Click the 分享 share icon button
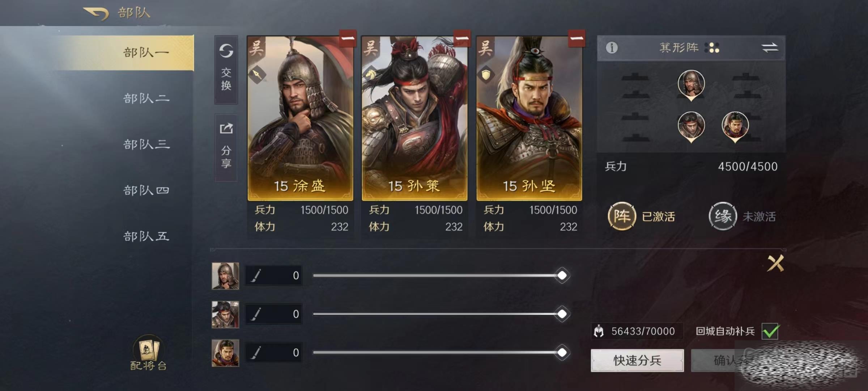This screenshot has height=391, width=868. click(226, 148)
